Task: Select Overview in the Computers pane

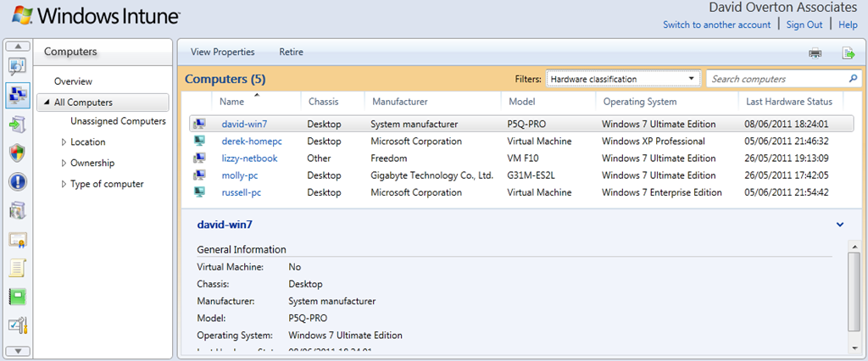Action: [x=73, y=81]
